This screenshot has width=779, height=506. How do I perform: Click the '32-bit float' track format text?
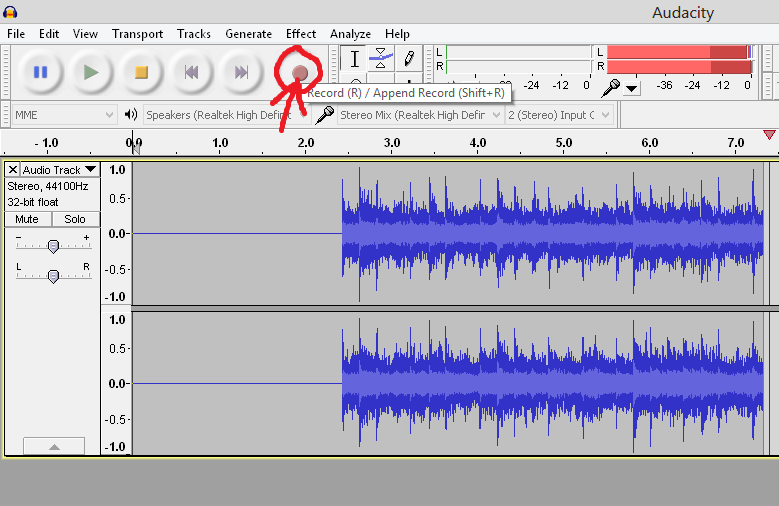33,202
